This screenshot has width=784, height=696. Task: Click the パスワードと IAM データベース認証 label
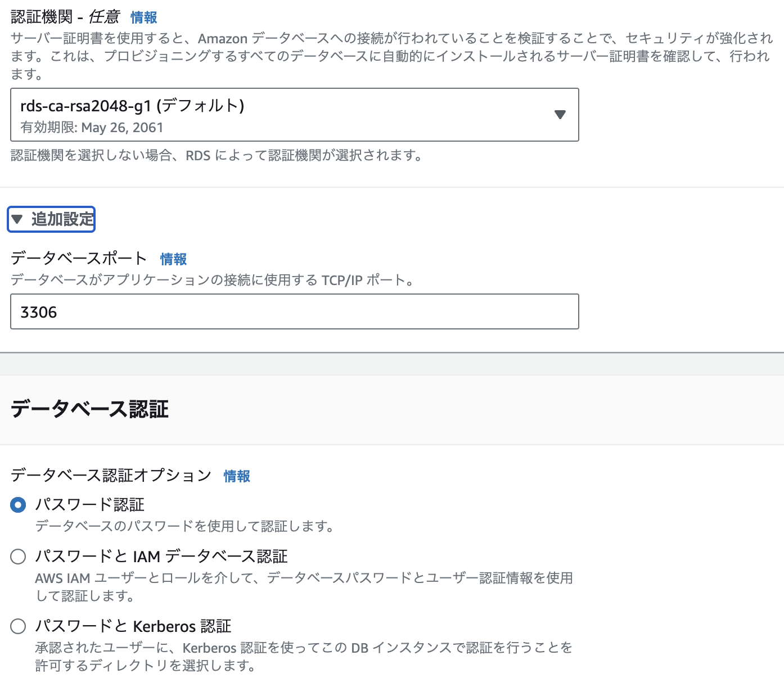pos(161,557)
